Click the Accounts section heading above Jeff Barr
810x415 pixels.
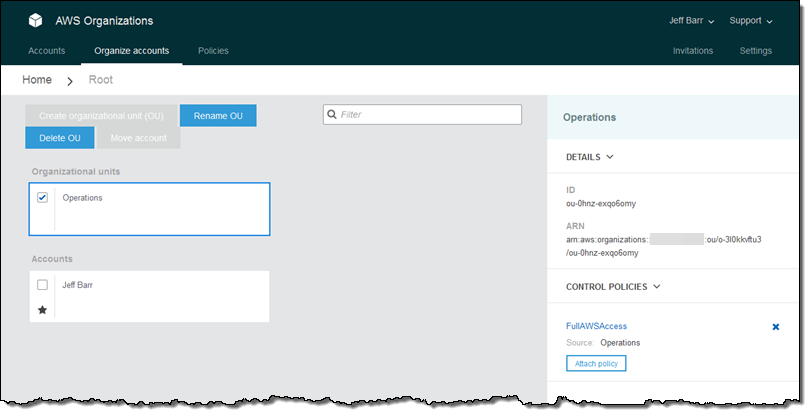pos(52,259)
